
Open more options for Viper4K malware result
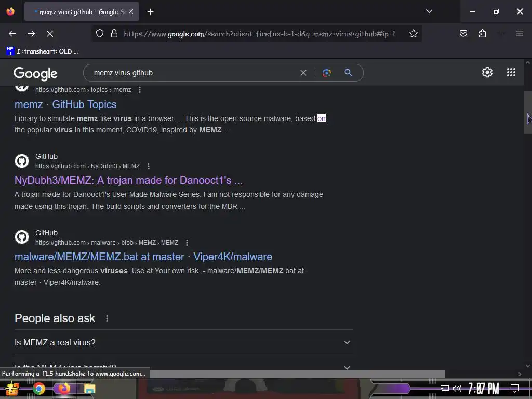point(187,243)
